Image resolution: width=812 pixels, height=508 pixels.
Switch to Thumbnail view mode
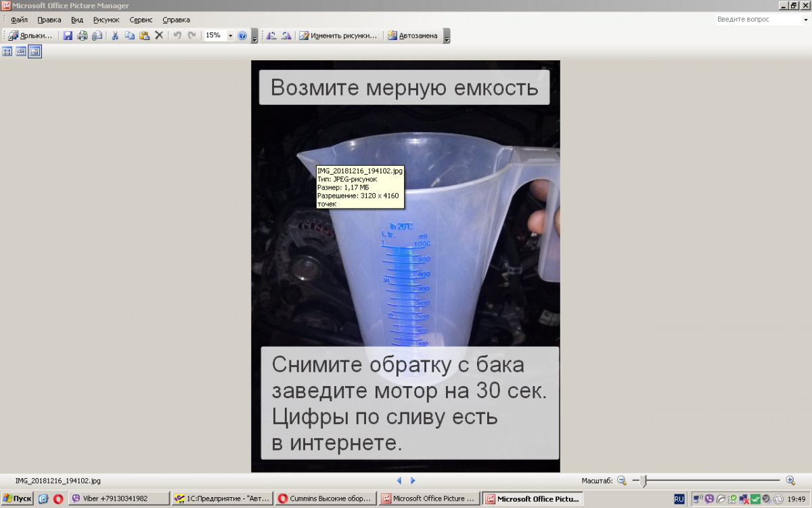click(7, 51)
